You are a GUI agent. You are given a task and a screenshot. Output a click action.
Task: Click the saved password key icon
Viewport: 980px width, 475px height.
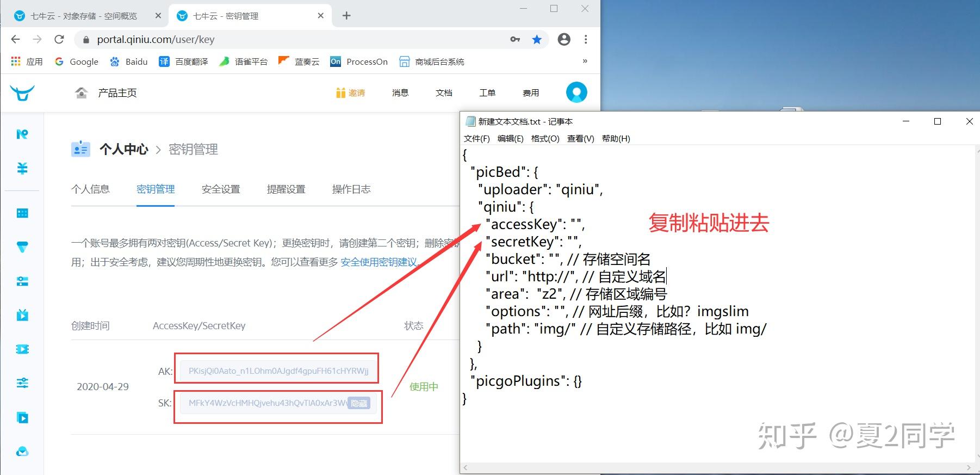[x=515, y=39]
